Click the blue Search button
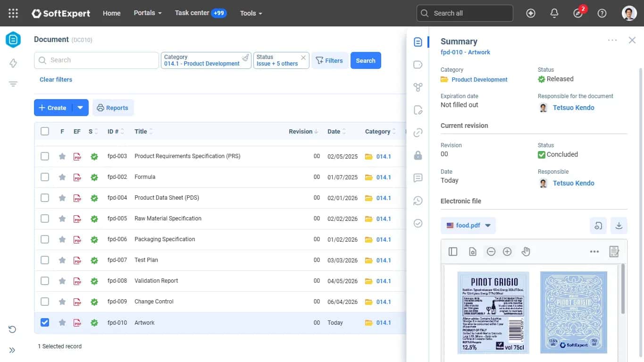The image size is (644, 362). click(366, 60)
